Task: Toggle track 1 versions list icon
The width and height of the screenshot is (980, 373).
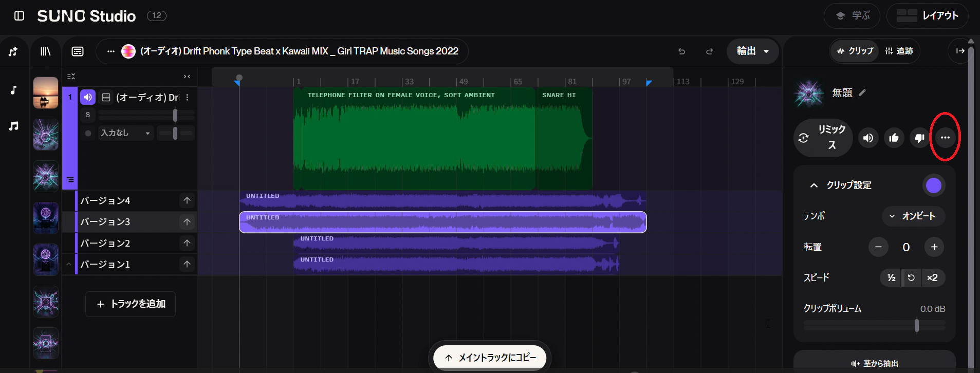Action: 70,180
